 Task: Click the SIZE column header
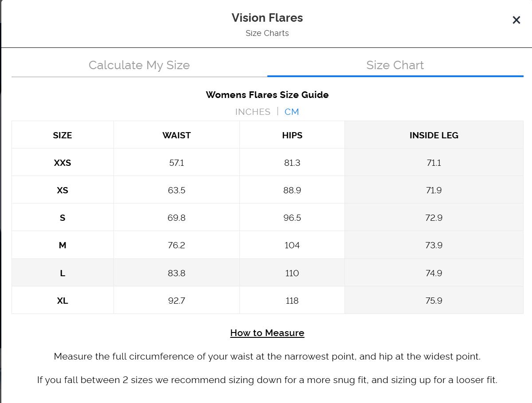[63, 135]
